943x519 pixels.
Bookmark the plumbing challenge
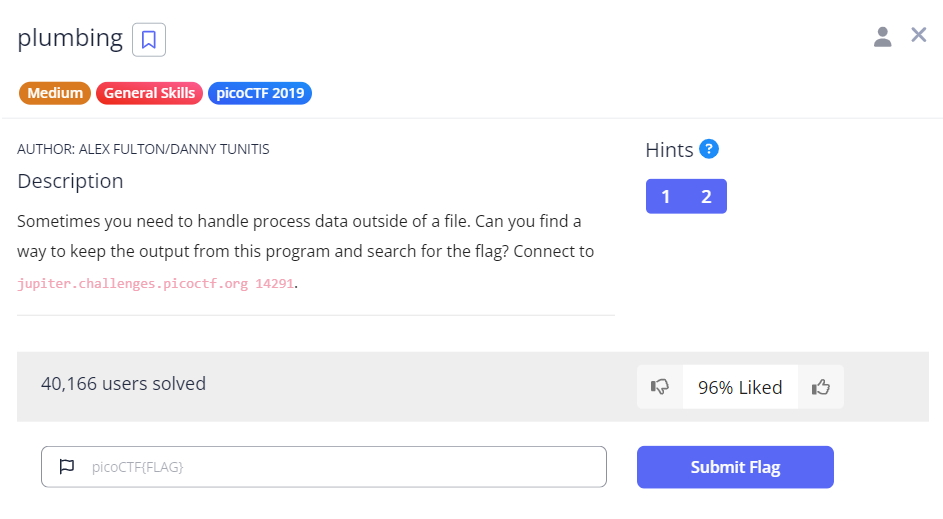pos(149,40)
